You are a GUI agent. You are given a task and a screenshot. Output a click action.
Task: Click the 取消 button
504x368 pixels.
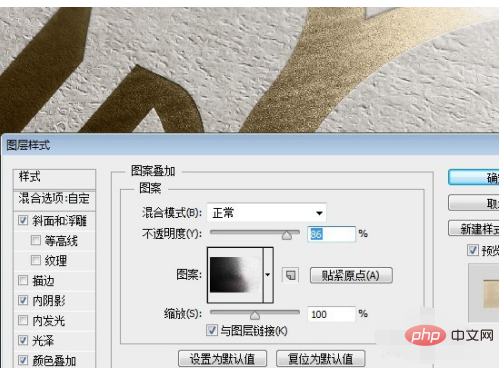pos(474,203)
